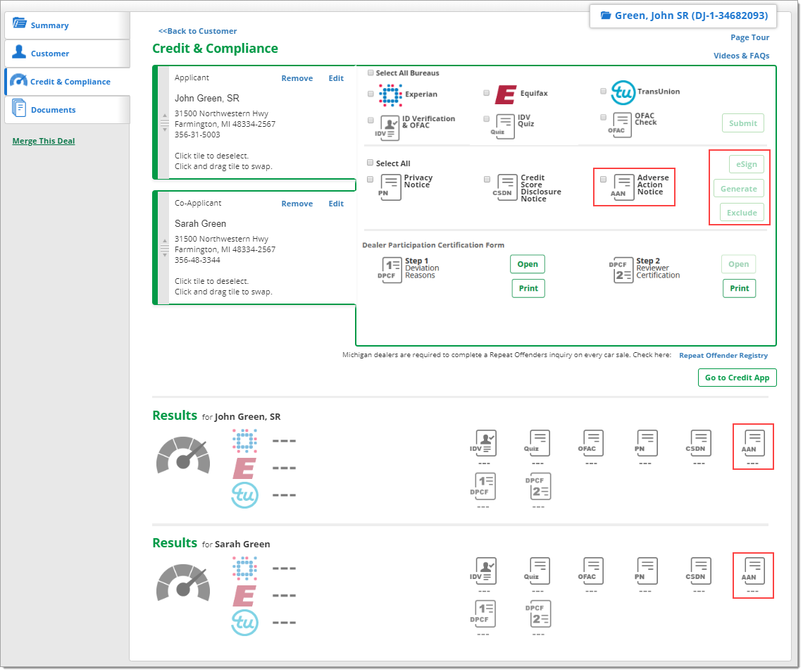Tick the TransUnion checkbox

click(603, 91)
